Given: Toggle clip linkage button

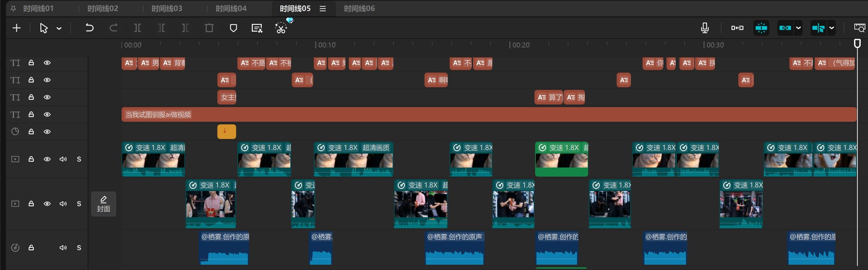Looking at the screenshot, I should tap(785, 28).
